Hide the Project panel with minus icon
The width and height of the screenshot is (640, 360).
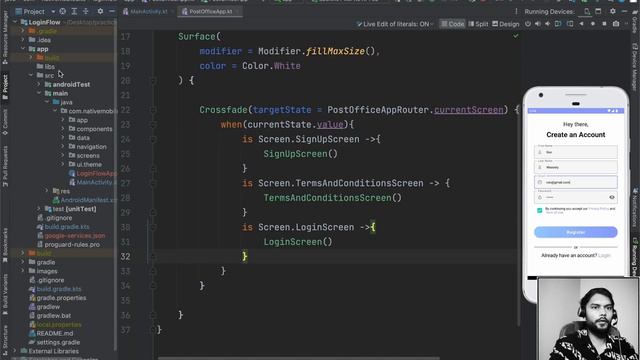click(x=111, y=11)
